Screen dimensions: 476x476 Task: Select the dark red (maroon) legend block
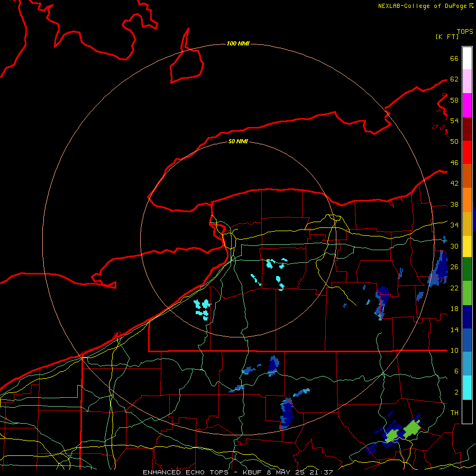point(467,129)
